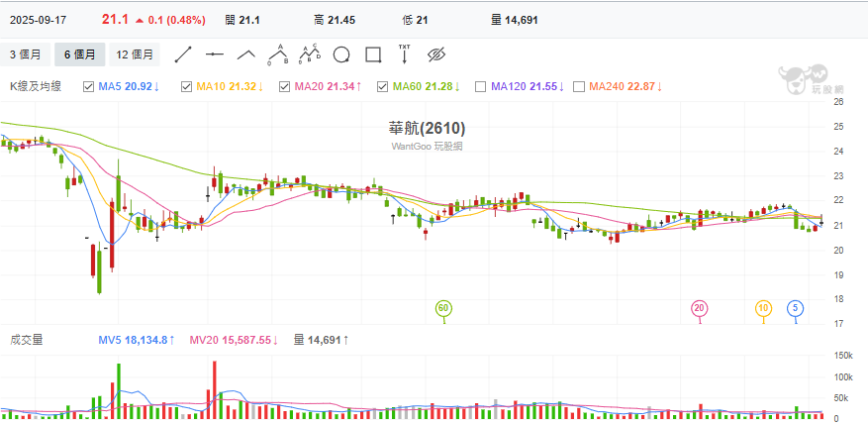Uncheck the MA5 moving average checkbox

(x=89, y=87)
